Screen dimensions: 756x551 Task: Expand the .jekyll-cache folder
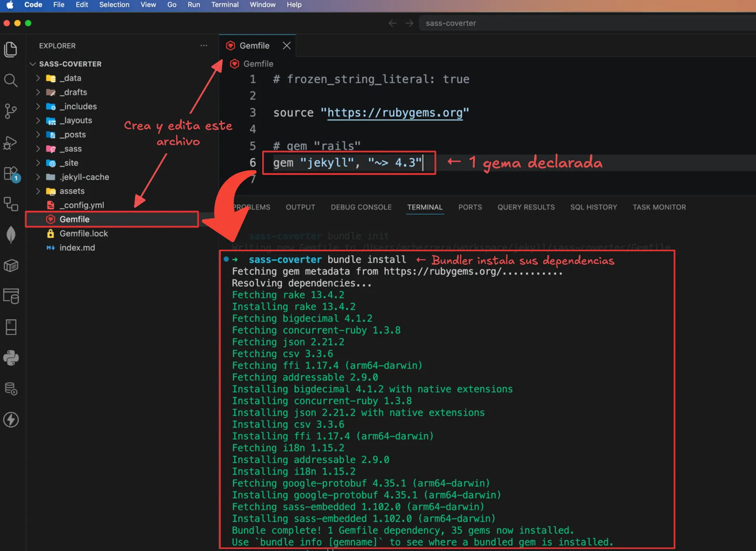point(38,177)
